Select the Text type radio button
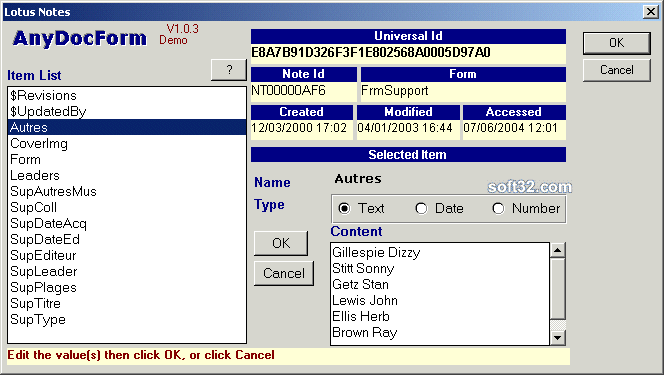 click(x=344, y=208)
